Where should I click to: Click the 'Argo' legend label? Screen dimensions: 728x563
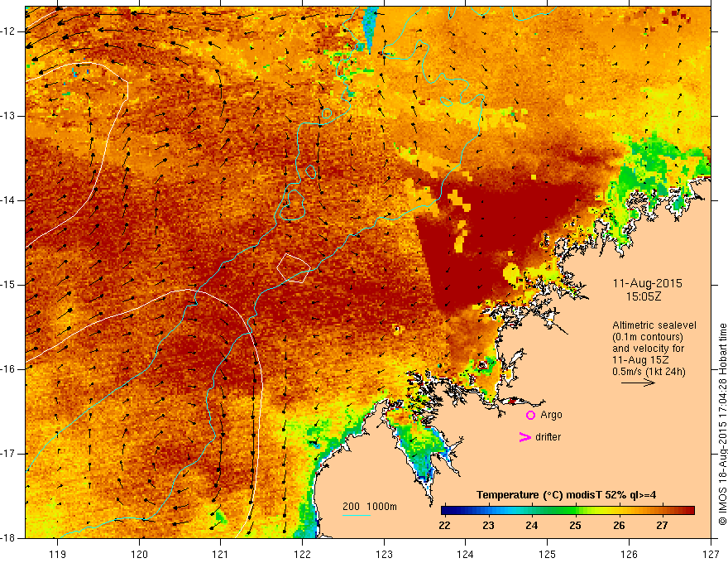551,415
